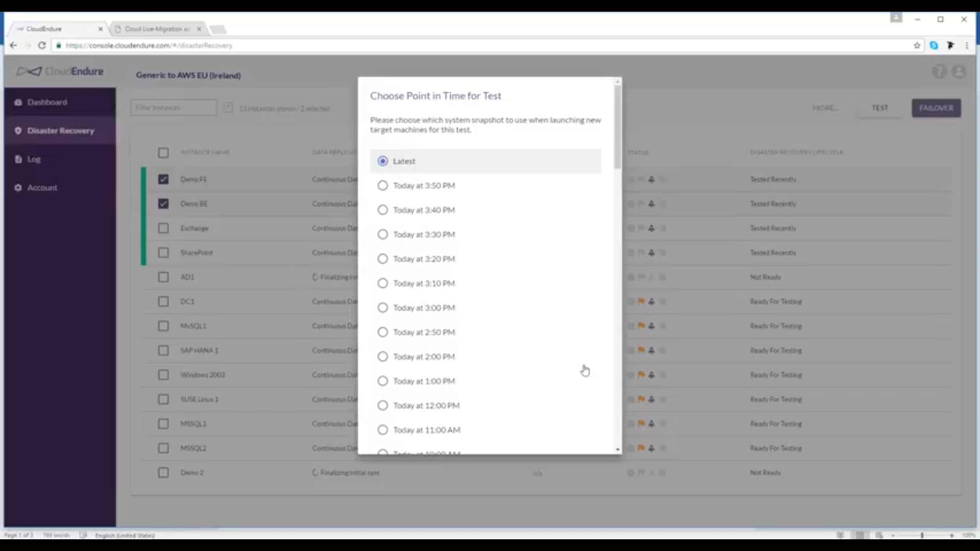Open the user profile icon
Viewport: 980px width, 551px height.
coord(959,72)
